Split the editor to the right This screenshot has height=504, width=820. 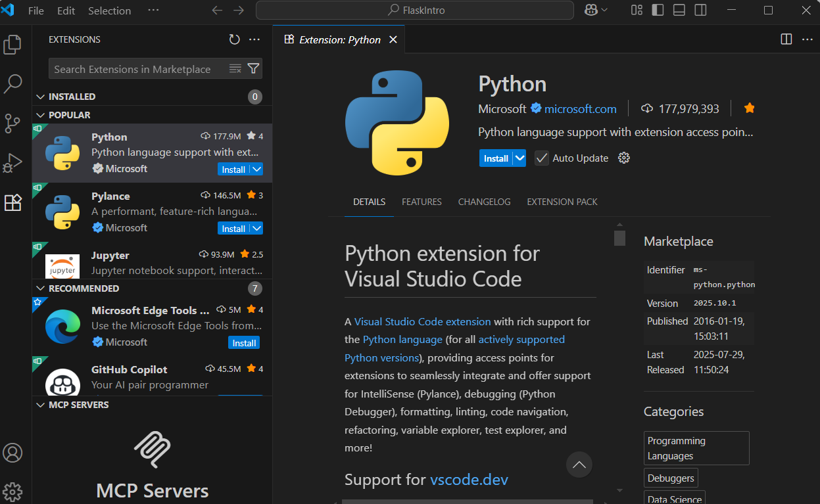click(786, 39)
